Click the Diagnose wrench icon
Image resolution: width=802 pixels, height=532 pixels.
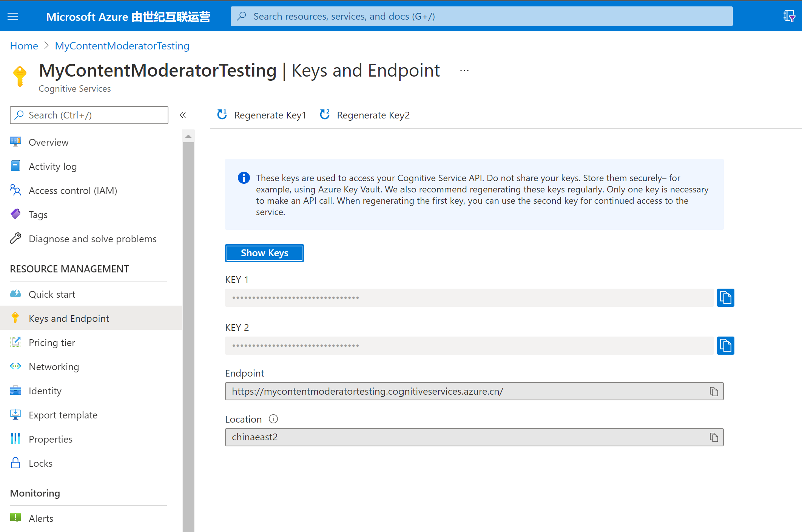pyautogui.click(x=15, y=238)
